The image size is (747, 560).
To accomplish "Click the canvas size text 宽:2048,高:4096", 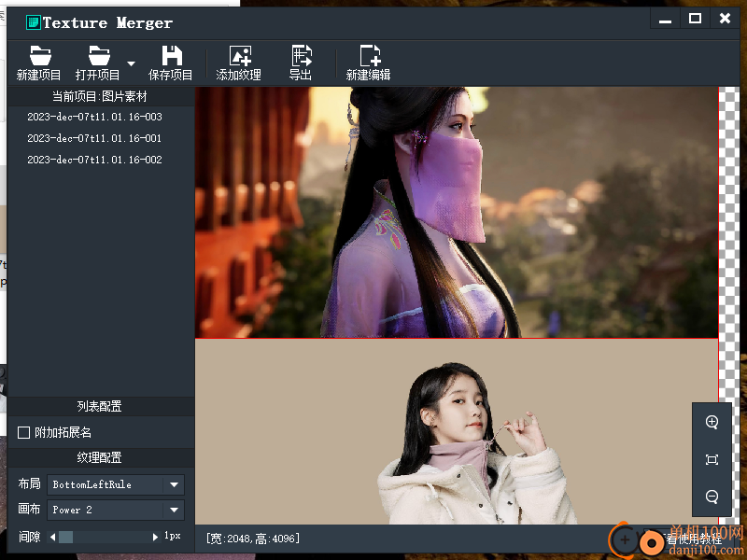I will point(253,539).
